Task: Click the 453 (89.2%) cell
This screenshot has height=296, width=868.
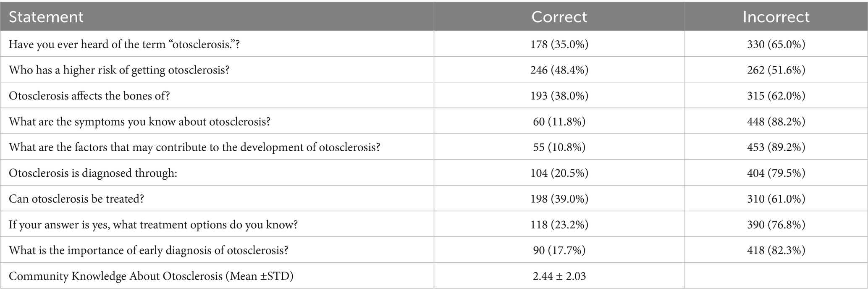Action: click(776, 147)
